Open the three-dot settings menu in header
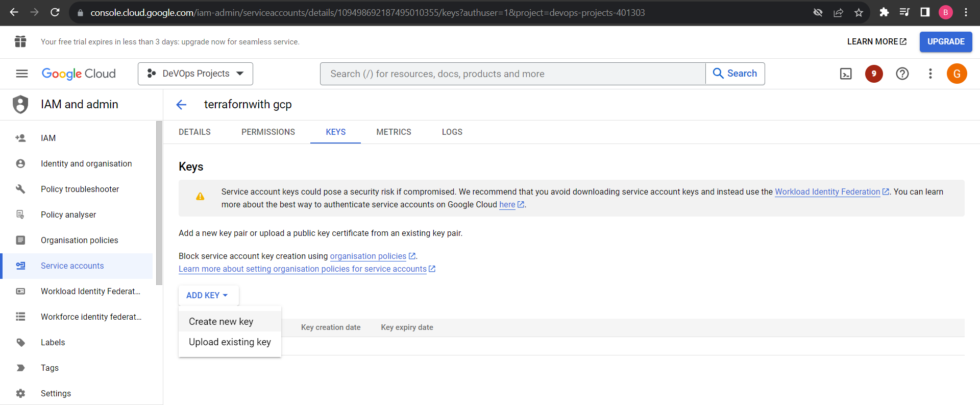This screenshot has width=980, height=405. pyautogui.click(x=930, y=74)
